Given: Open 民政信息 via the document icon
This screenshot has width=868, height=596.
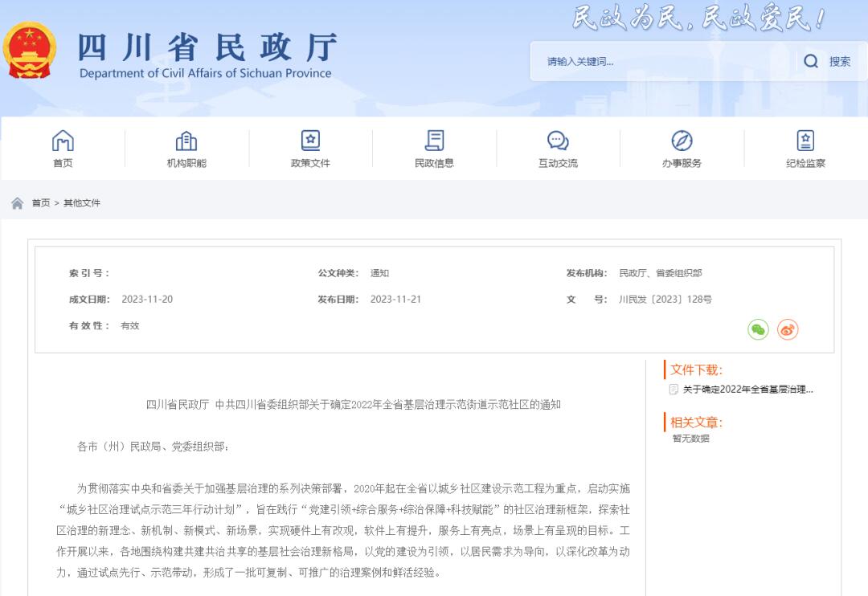Looking at the screenshot, I should click(x=434, y=141).
